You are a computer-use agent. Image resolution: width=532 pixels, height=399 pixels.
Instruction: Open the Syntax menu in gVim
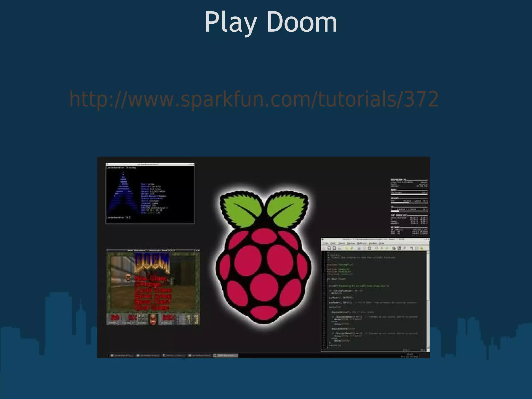pyautogui.click(x=351, y=243)
